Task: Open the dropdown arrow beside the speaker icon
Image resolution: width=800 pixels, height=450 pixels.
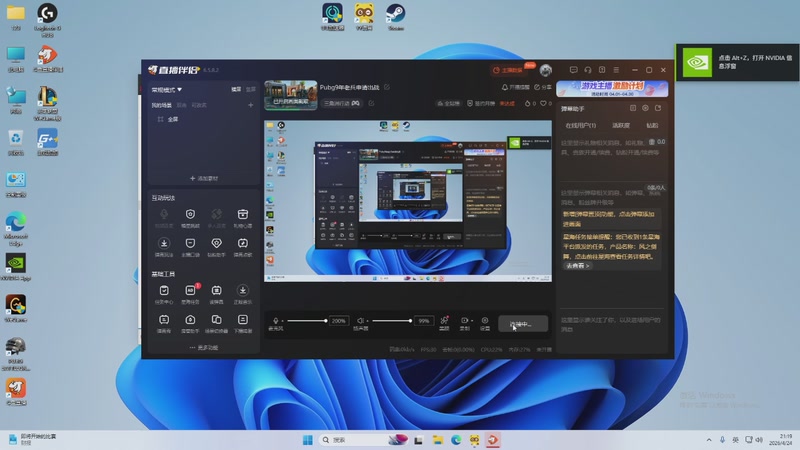Action: 367,321
